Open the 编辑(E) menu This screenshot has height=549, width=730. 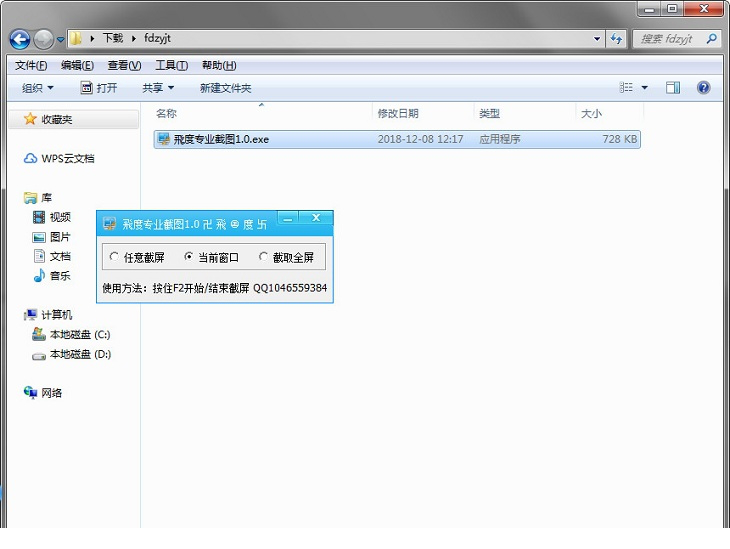click(x=77, y=66)
